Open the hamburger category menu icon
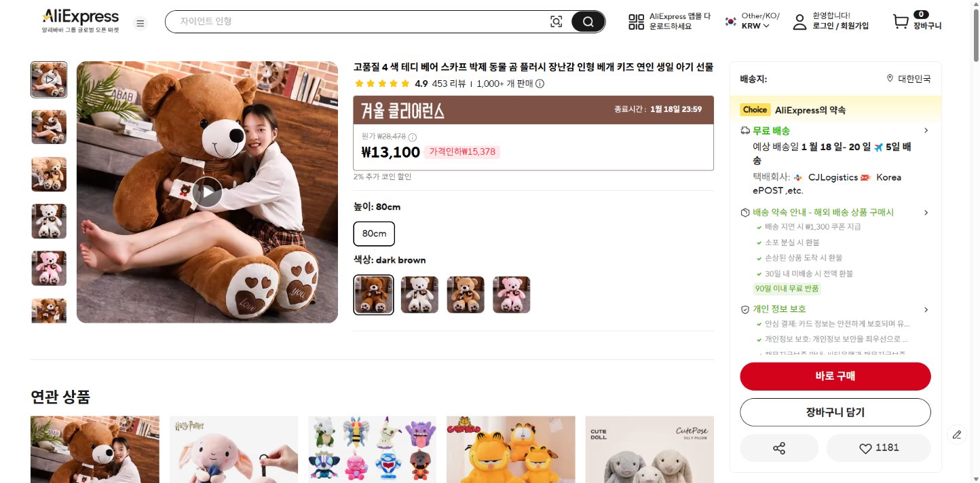Viewport: 980px width, 483px height. tap(140, 23)
